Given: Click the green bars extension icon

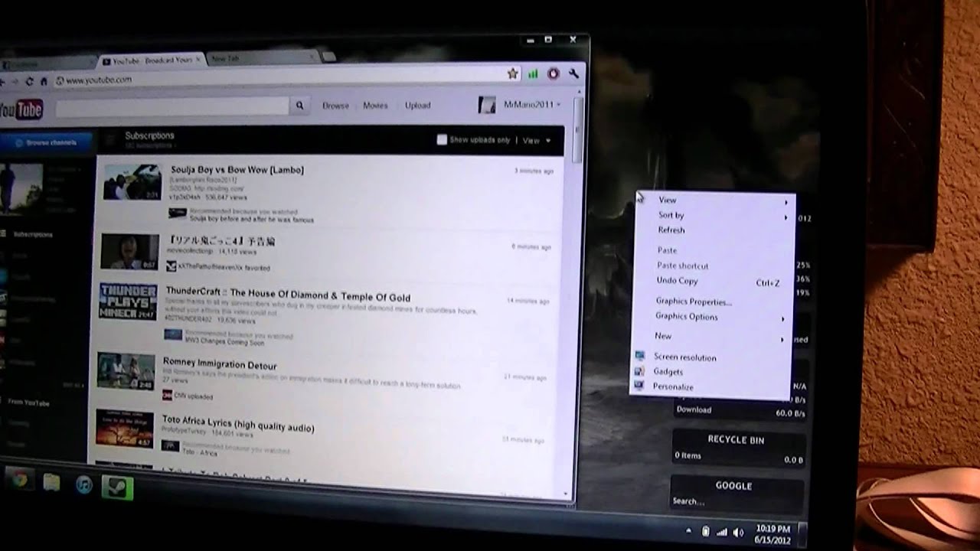Looking at the screenshot, I should [x=533, y=73].
